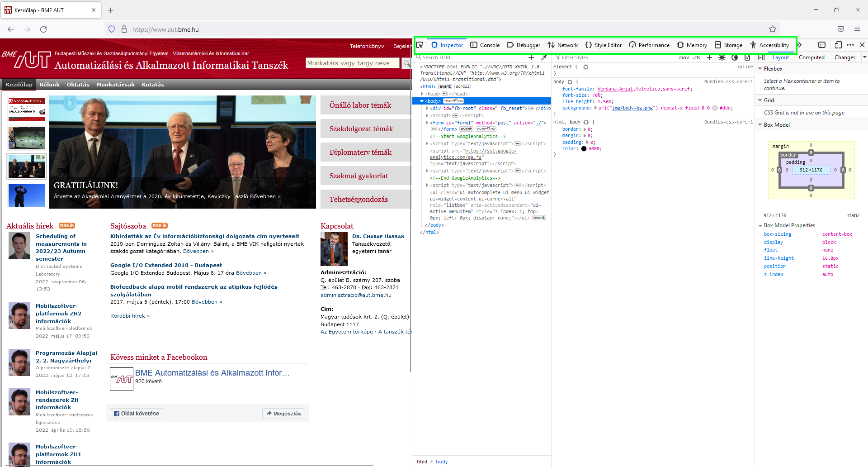Image resolution: width=868 pixels, height=467 pixels.
Task: Highlight elements matching the body rule selector
Action: (570, 82)
